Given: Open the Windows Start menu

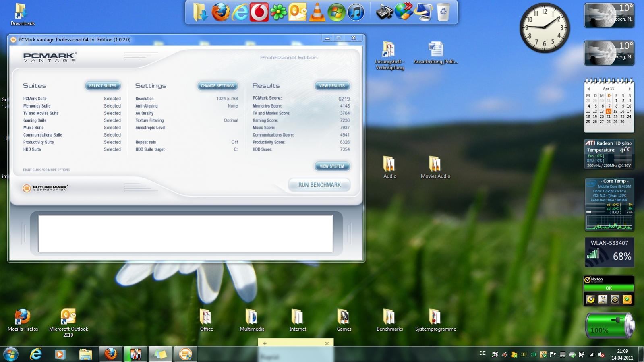Looking at the screenshot, I should pos(10,354).
